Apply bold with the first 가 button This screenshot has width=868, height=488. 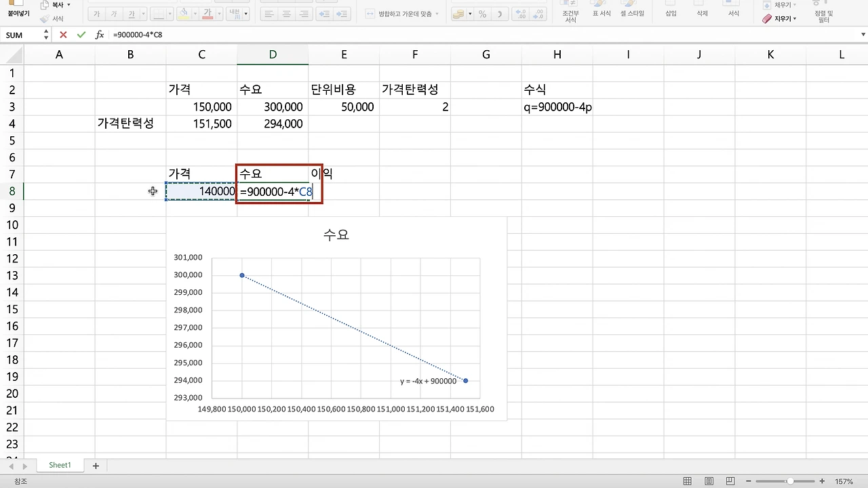click(x=97, y=14)
